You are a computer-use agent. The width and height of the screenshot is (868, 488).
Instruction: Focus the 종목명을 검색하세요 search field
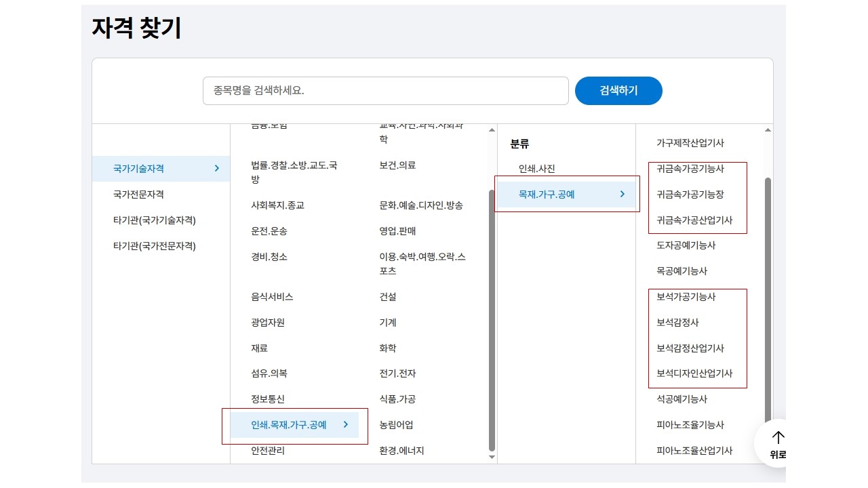pos(385,91)
